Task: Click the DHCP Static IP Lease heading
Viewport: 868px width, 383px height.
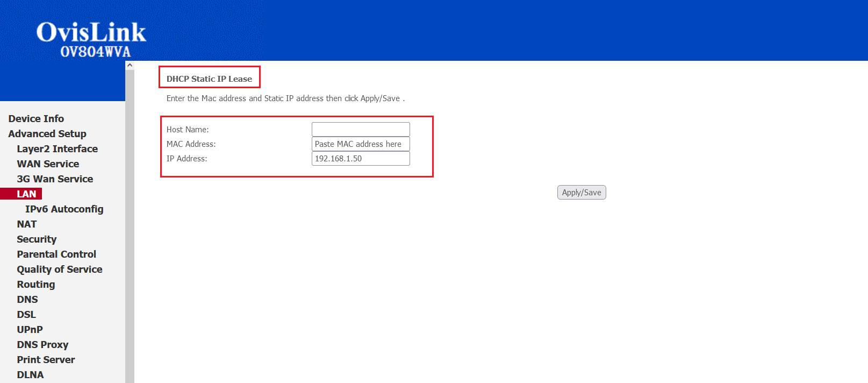Action: (x=209, y=79)
